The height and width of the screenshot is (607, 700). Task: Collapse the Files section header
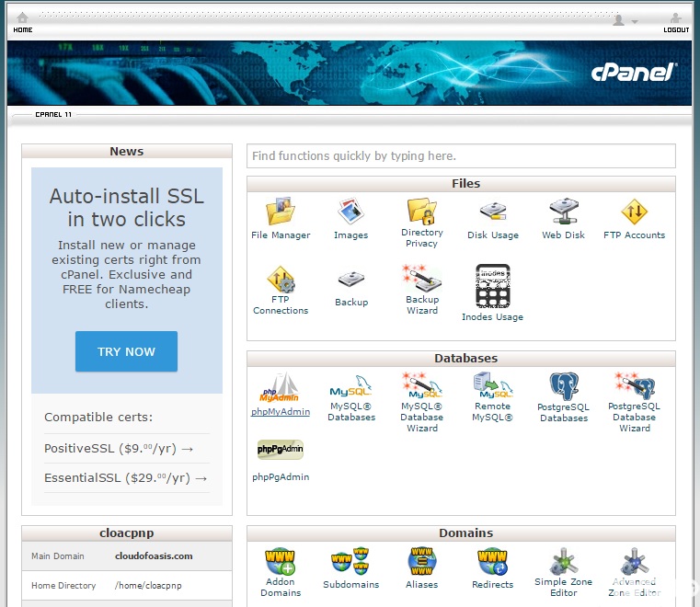461,183
